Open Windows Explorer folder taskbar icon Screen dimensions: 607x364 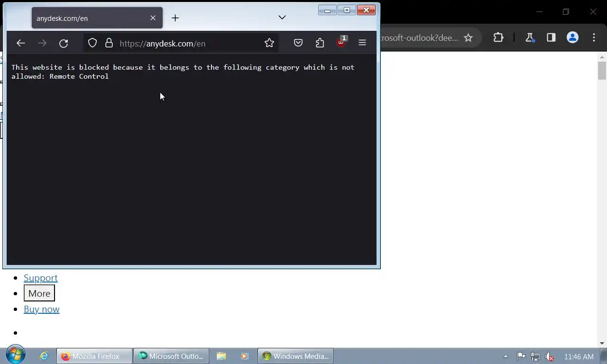(x=221, y=356)
